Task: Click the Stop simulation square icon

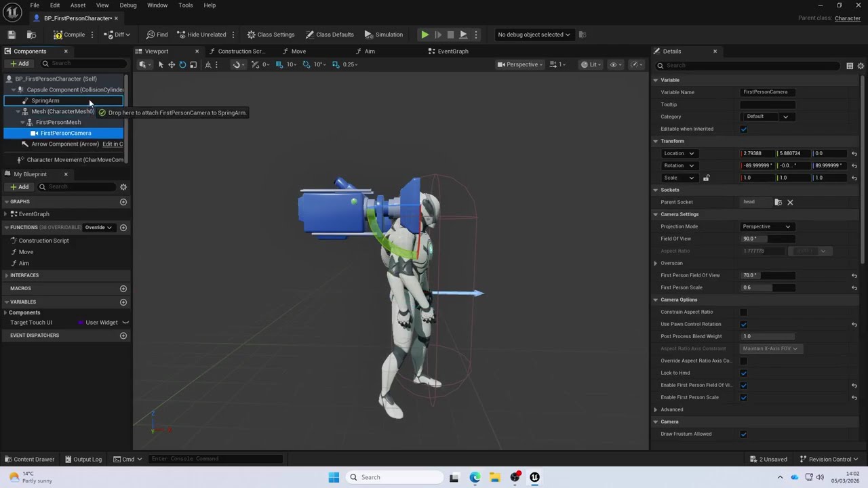Action: pos(450,35)
